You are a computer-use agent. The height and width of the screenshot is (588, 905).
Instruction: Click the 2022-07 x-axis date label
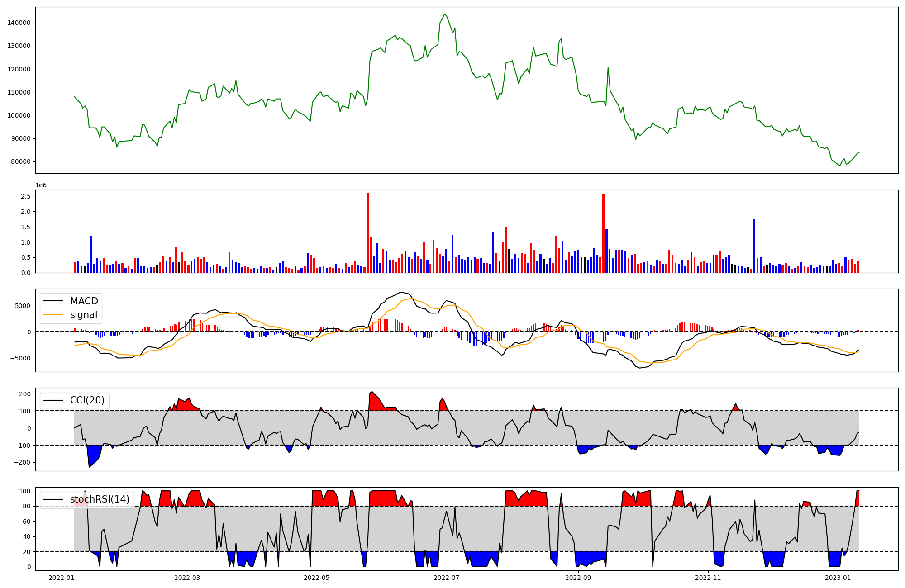coord(447,578)
